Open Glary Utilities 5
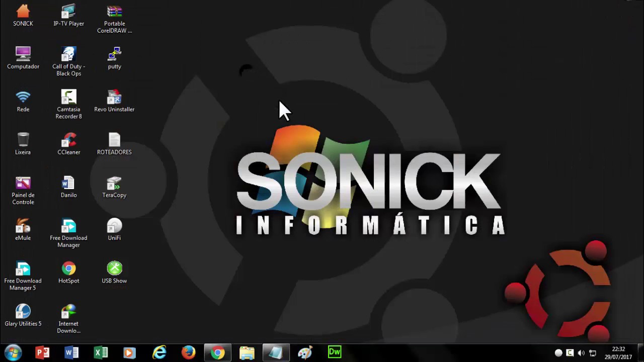The height and width of the screenshot is (362, 644). (23, 315)
